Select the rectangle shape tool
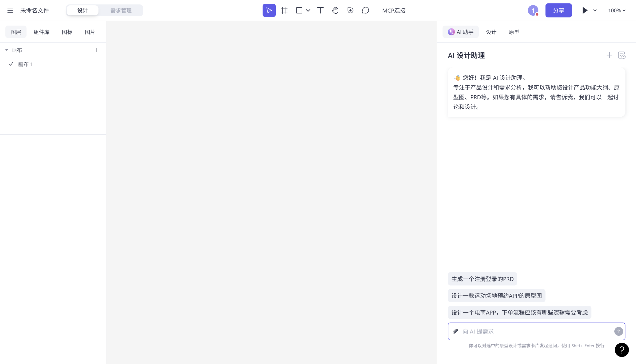 tap(299, 10)
